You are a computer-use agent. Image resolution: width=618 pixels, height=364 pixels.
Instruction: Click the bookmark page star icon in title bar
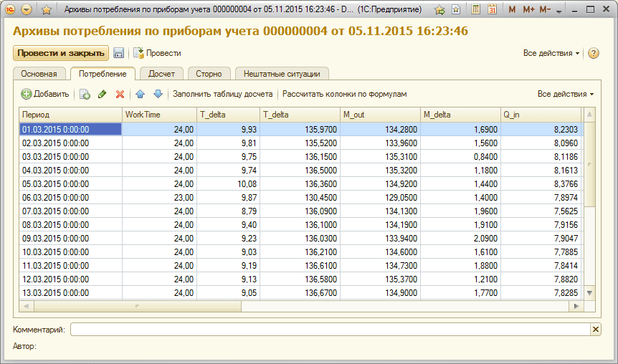(x=456, y=9)
